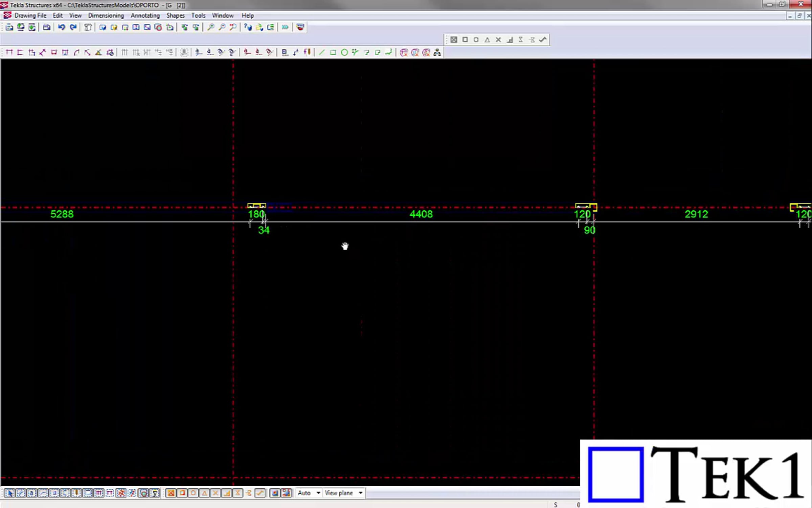This screenshot has height=508, width=812.
Task: Select the 4408 dimension text
Action: 421,214
